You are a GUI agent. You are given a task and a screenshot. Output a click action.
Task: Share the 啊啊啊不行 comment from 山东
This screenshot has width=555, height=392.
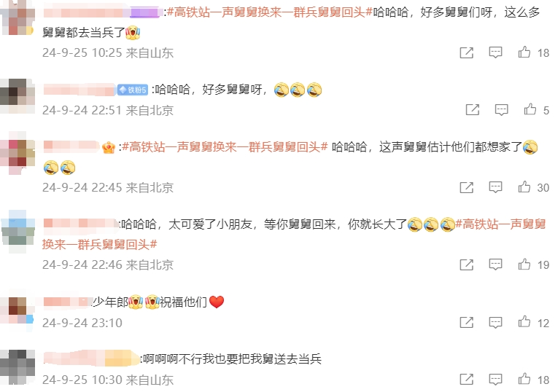pyautogui.click(x=466, y=380)
